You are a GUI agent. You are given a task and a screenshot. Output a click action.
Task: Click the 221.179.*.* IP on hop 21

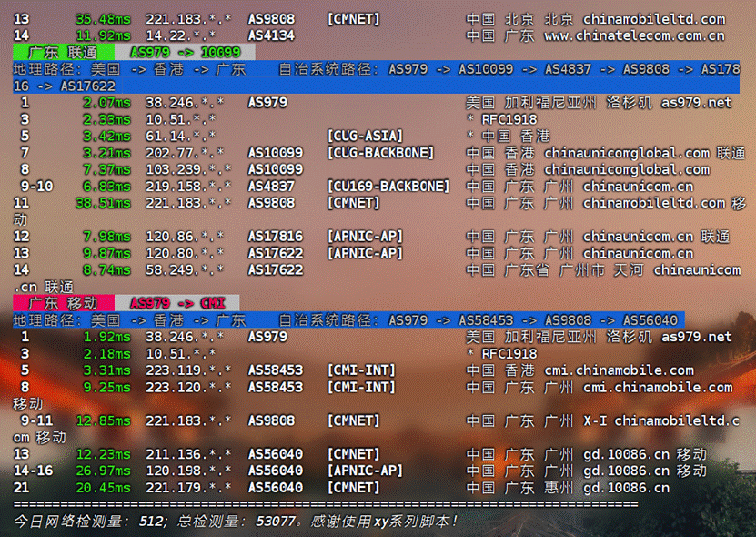188,488
